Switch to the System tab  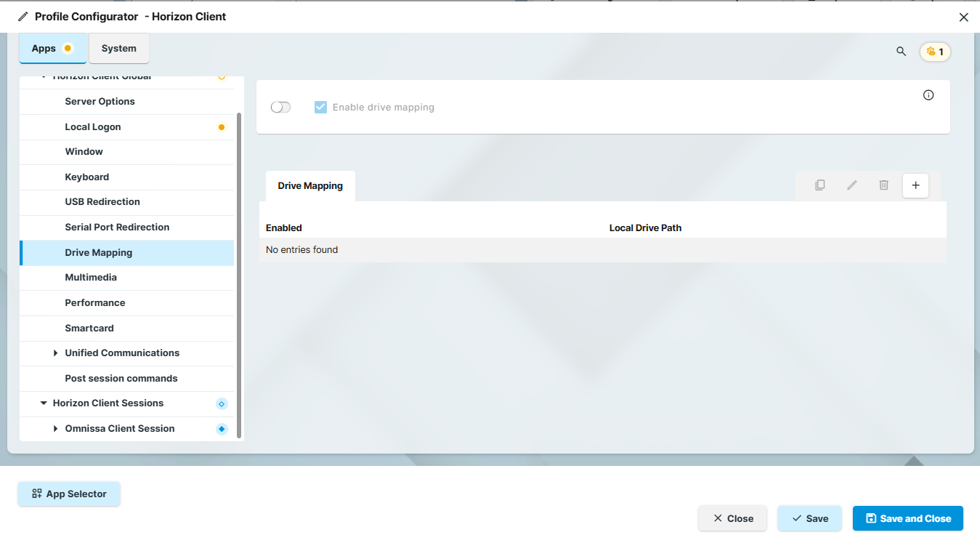118,48
